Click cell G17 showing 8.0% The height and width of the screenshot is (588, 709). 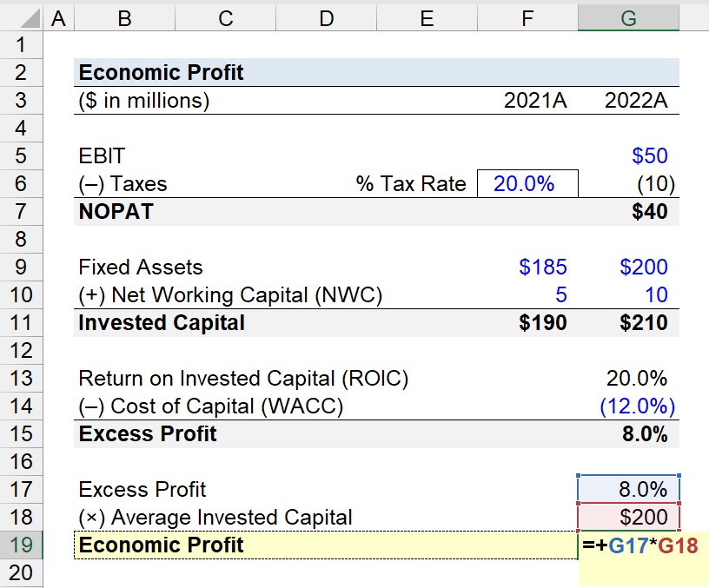pos(628,489)
